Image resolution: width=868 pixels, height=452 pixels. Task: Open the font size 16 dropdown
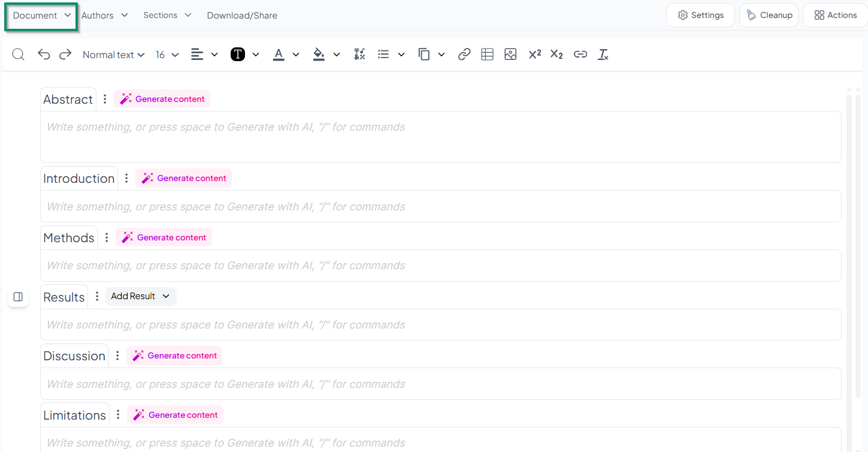167,55
